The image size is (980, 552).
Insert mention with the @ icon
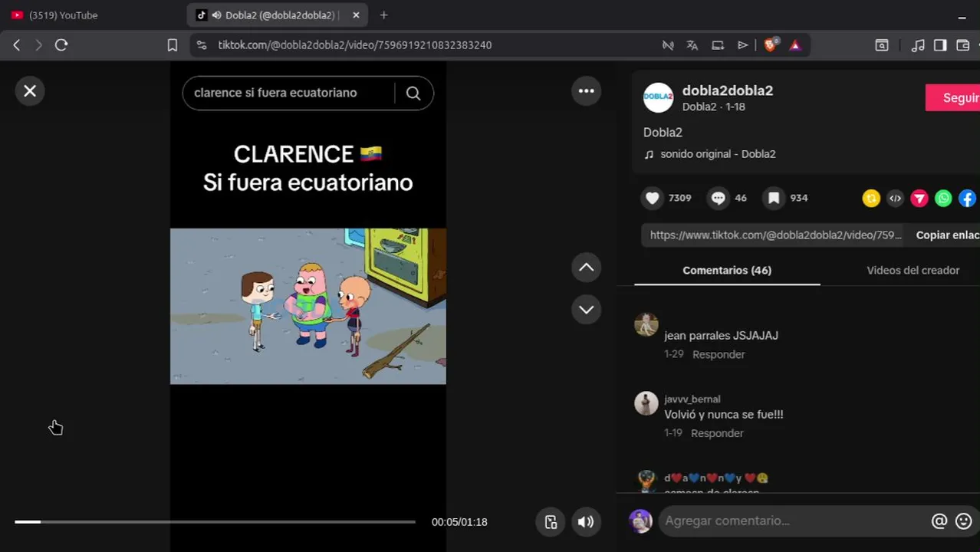(x=939, y=521)
